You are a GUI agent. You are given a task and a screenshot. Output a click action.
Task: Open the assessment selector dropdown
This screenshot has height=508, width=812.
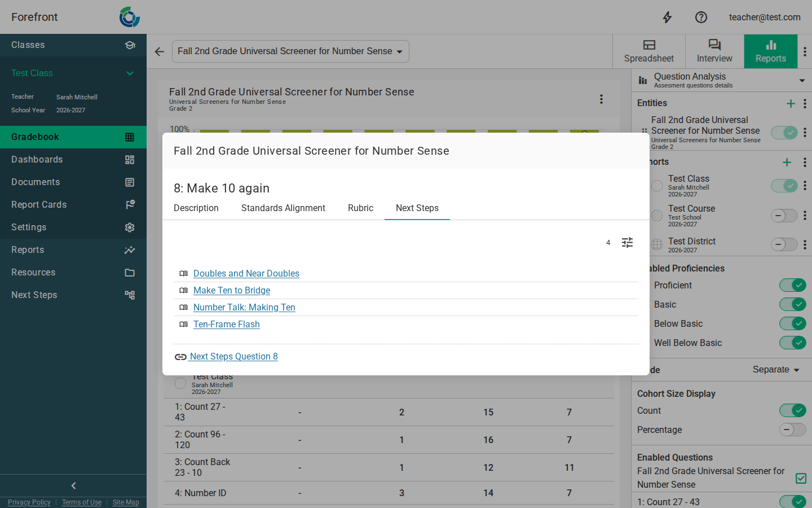pyautogui.click(x=290, y=51)
